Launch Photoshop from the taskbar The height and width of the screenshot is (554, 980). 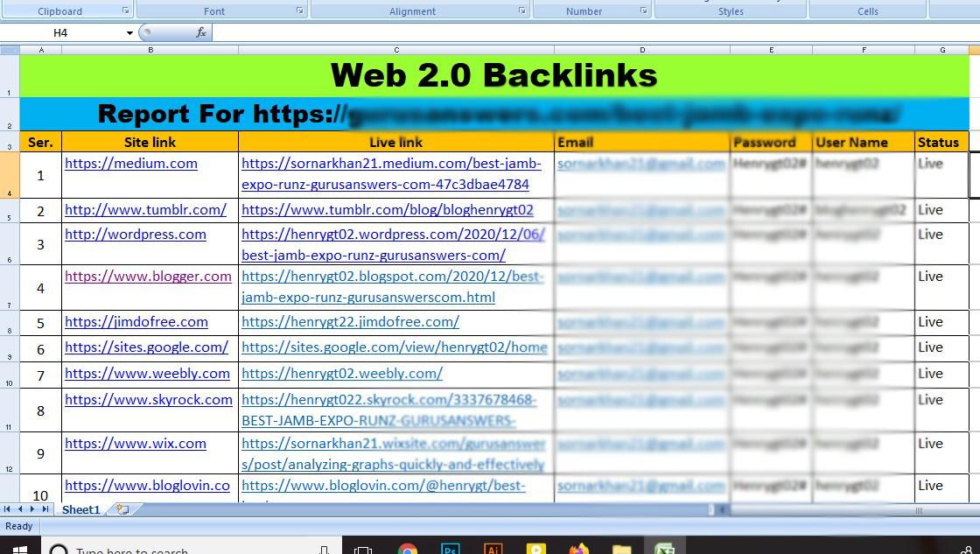(x=449, y=550)
